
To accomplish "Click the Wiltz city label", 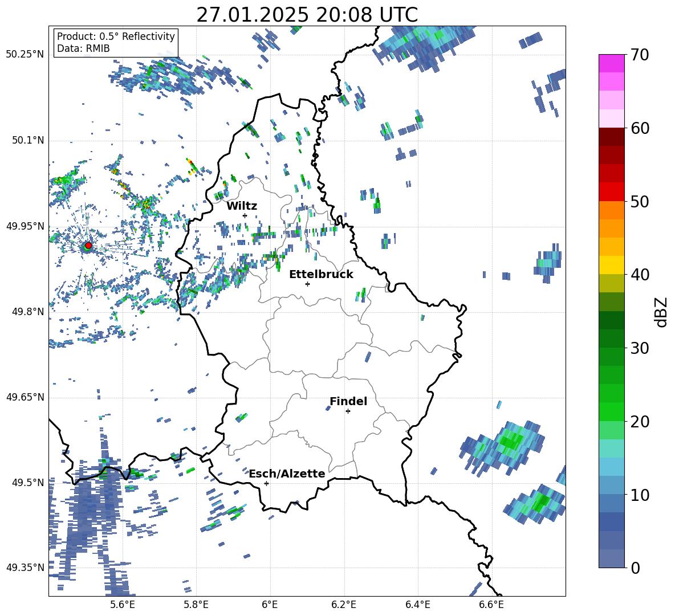I will tap(242, 206).
